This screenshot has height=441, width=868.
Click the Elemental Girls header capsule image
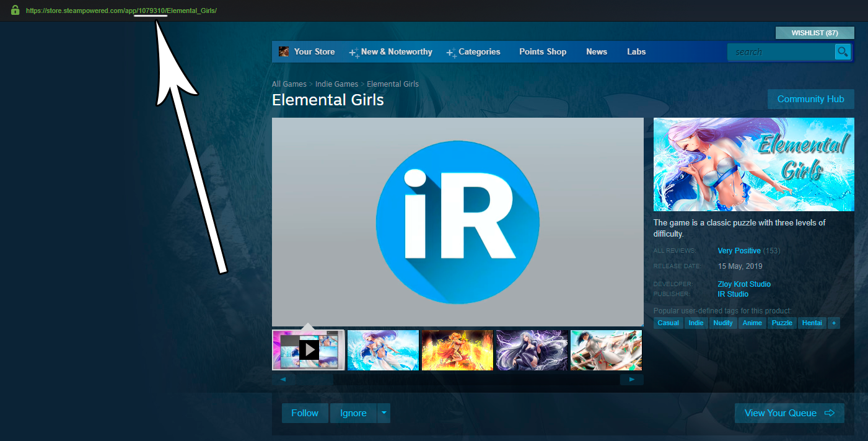pyautogui.click(x=754, y=165)
